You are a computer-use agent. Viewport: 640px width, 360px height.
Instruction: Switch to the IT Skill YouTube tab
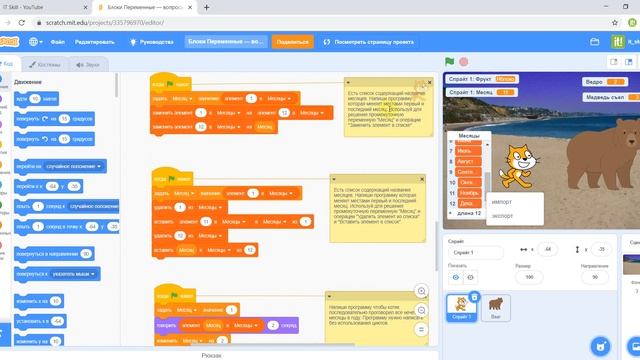(x=41, y=7)
